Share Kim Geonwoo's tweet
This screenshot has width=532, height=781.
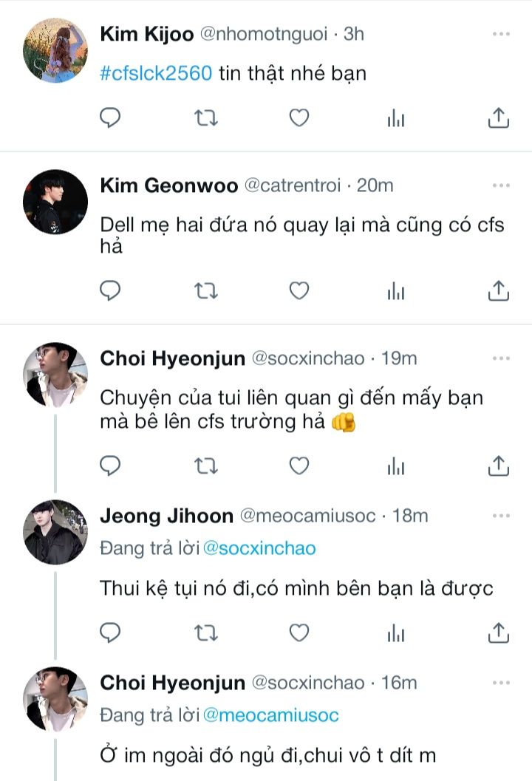tap(499, 291)
